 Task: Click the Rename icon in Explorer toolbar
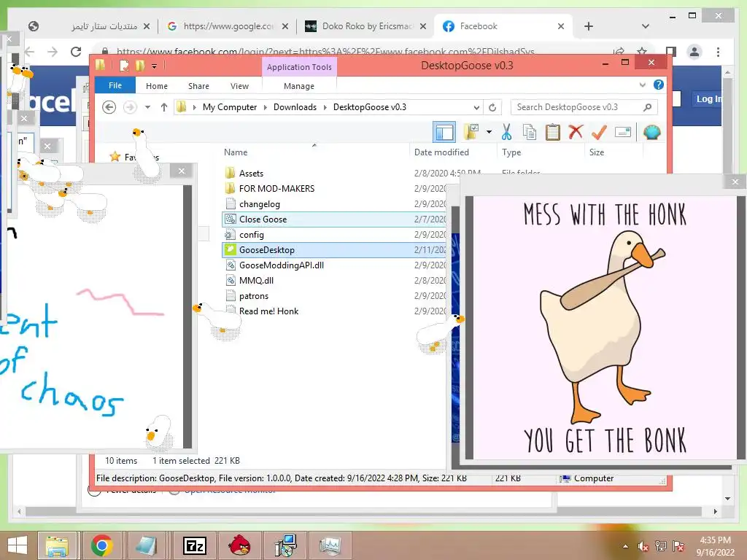click(x=623, y=132)
